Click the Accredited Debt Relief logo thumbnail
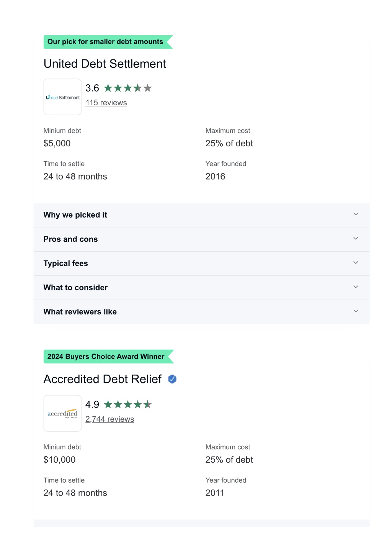This screenshot has width=392, height=555. [62, 413]
